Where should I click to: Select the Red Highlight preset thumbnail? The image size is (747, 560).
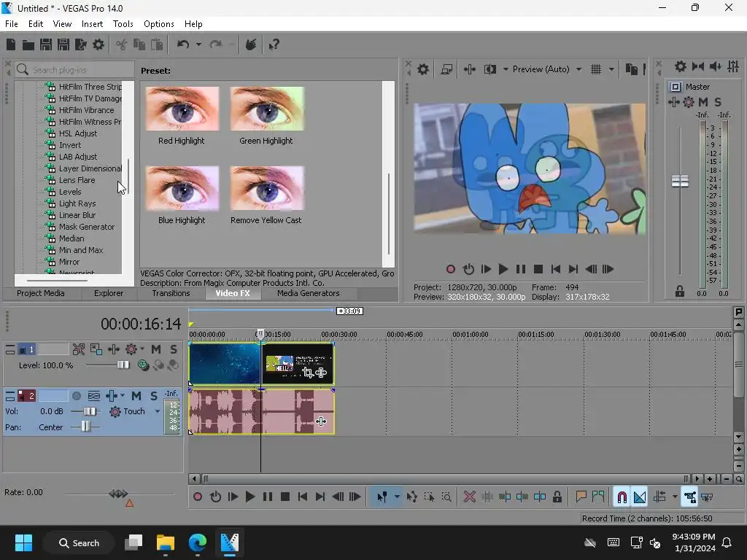tap(182, 109)
